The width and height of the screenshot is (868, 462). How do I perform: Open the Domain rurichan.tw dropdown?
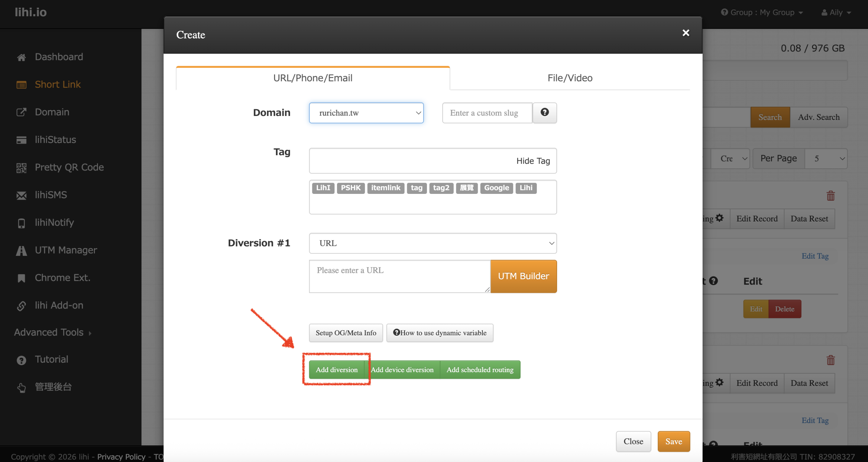tap(366, 113)
